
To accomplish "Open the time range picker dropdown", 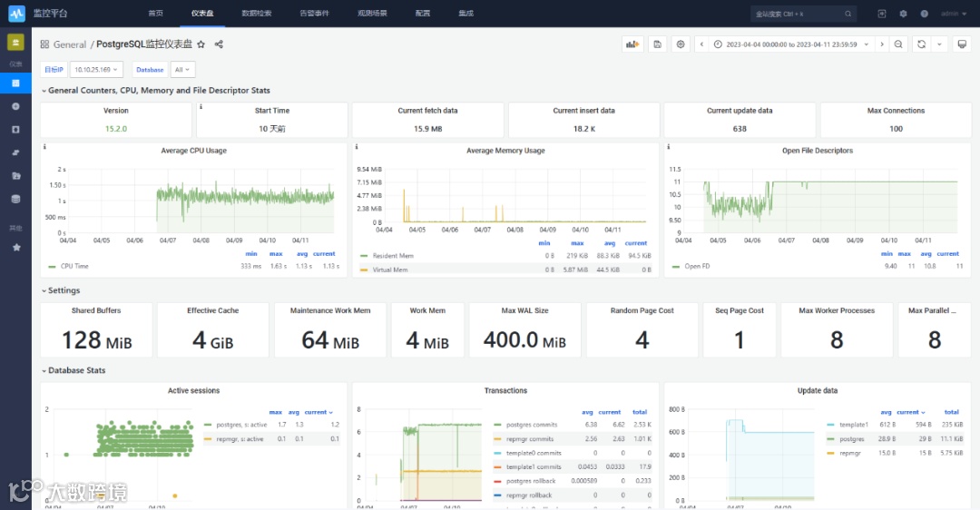I will (x=791, y=44).
